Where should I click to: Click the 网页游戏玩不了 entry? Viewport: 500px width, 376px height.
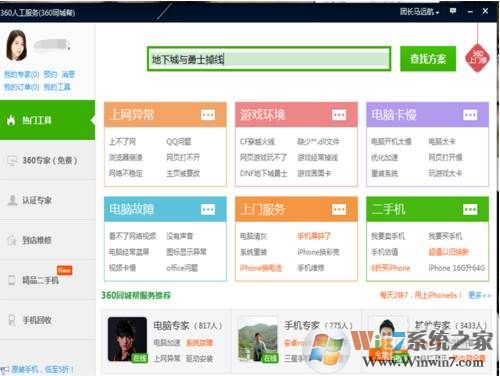click(263, 157)
